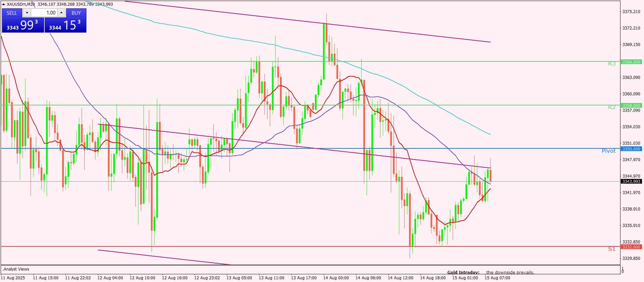Click the 3332.000 support price tag
This screenshot has width=644, height=282.
coord(631,247)
